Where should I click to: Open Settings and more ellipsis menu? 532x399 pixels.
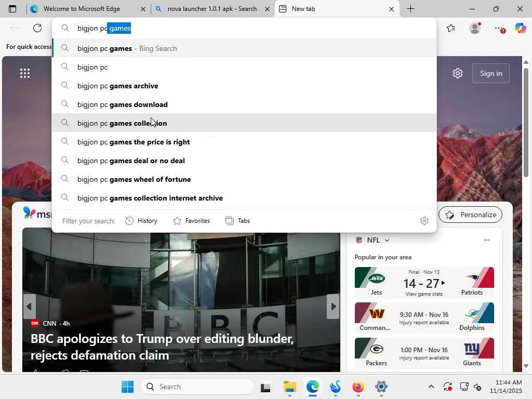click(x=499, y=29)
